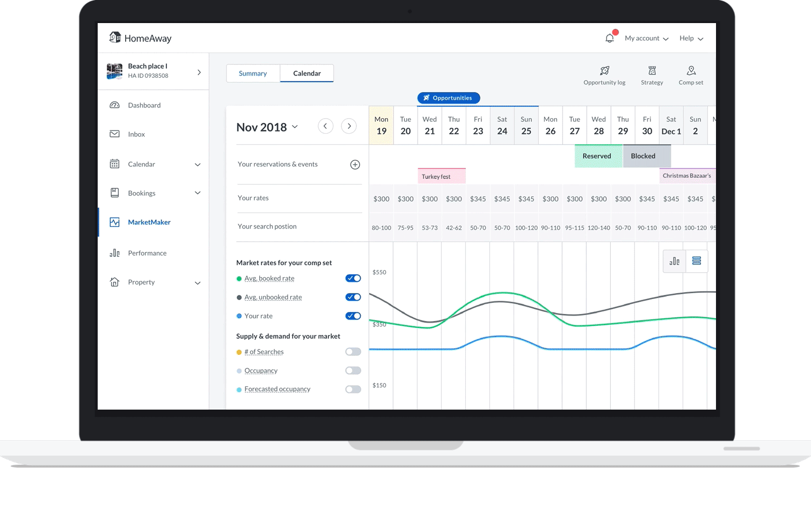Click the Forecasted occupancy link

[277, 389]
